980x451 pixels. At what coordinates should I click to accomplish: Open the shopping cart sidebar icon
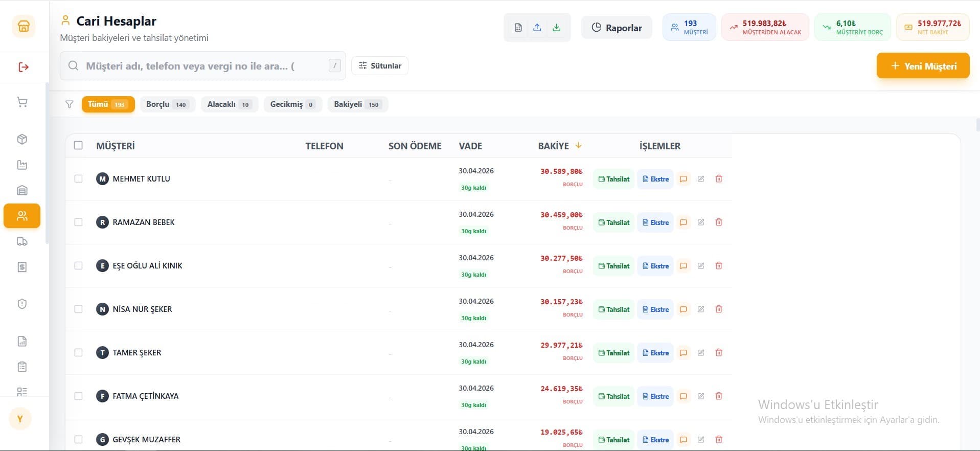[x=22, y=102]
